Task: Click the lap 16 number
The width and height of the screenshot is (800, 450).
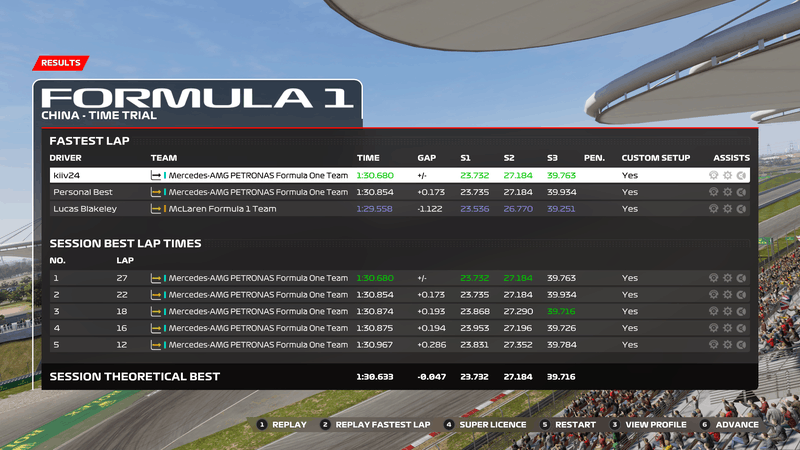Action: (x=121, y=328)
